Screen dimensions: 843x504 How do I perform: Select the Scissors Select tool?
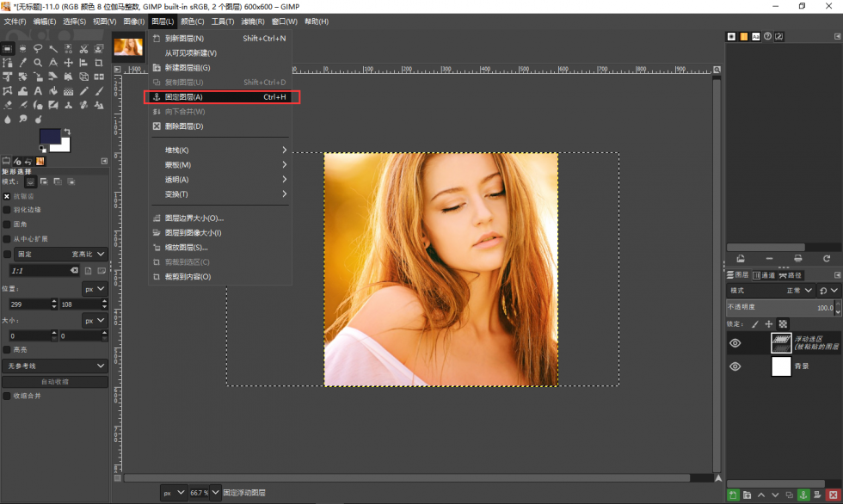(x=84, y=48)
